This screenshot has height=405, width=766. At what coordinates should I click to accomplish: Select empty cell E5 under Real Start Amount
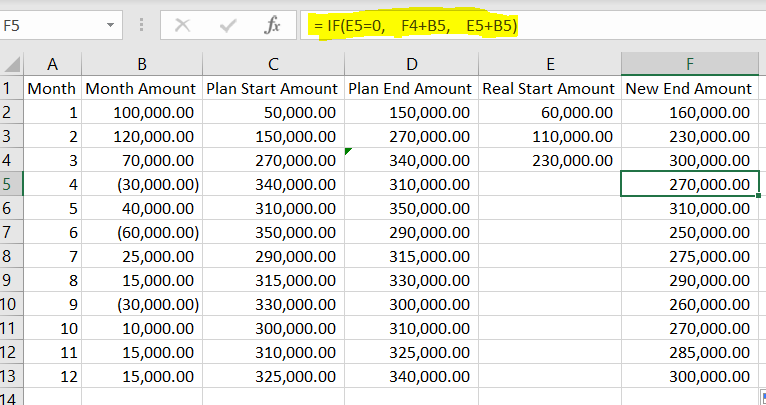point(550,184)
